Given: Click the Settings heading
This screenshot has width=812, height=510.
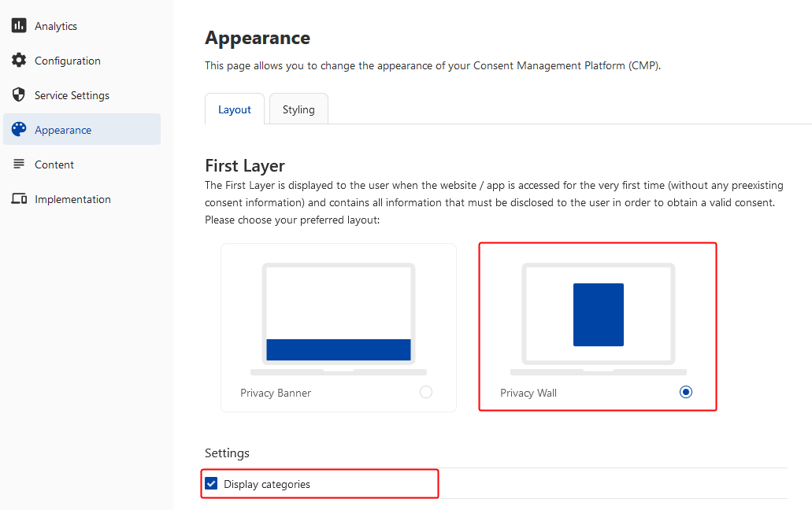Looking at the screenshot, I should [227, 453].
